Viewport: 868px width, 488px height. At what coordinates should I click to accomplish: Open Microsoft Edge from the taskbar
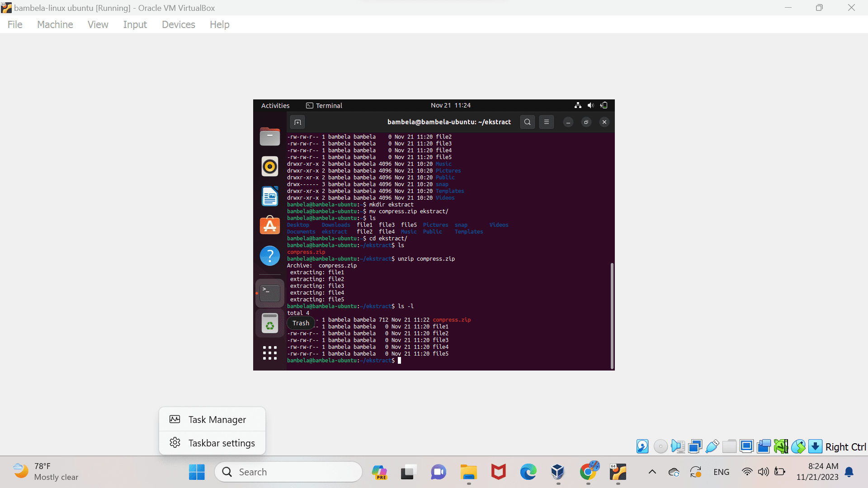coord(528,472)
